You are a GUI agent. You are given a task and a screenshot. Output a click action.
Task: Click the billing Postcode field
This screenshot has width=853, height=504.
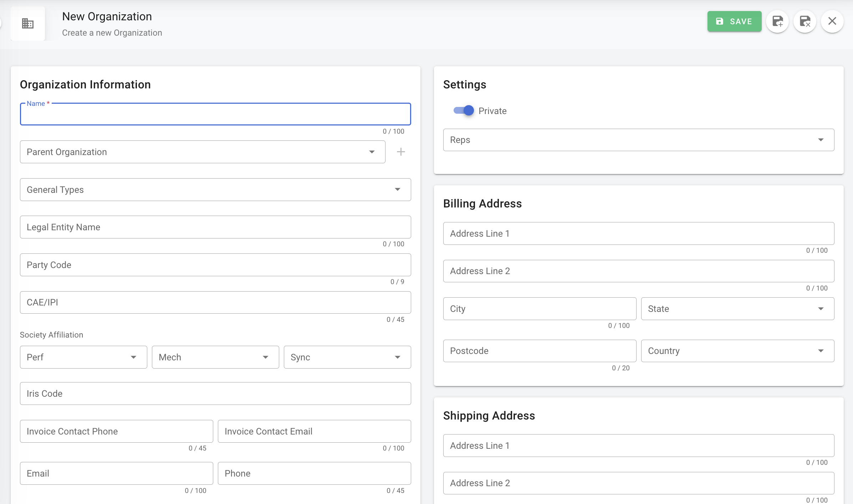tap(539, 351)
